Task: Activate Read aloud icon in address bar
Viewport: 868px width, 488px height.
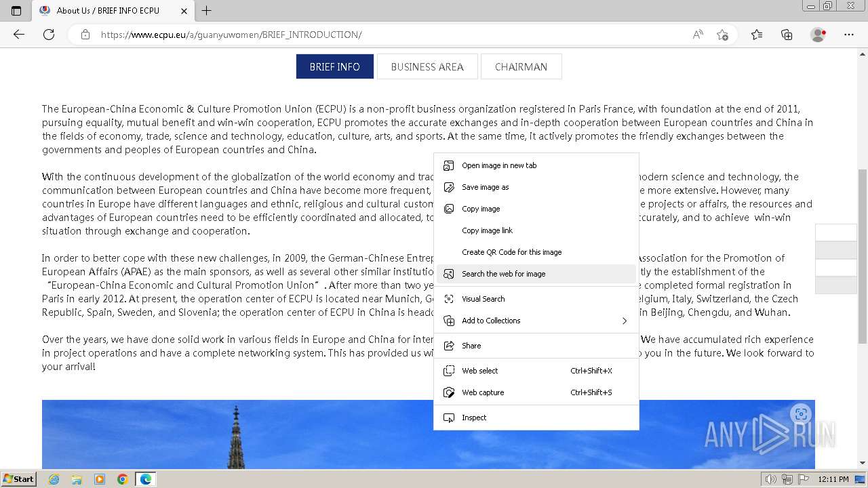Action: (698, 35)
